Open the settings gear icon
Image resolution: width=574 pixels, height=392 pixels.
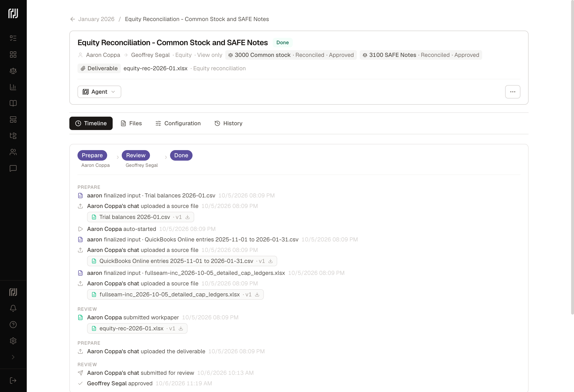[13, 341]
